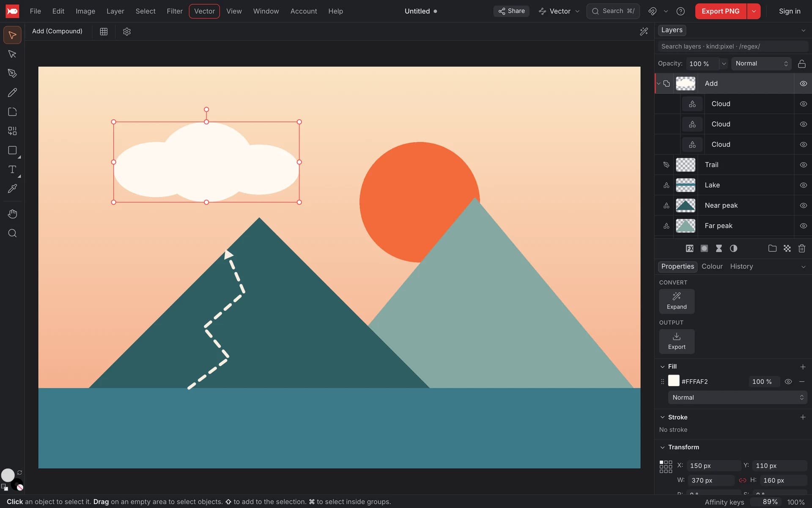Click the Share button
Image resolution: width=812 pixels, height=508 pixels.
click(x=511, y=11)
